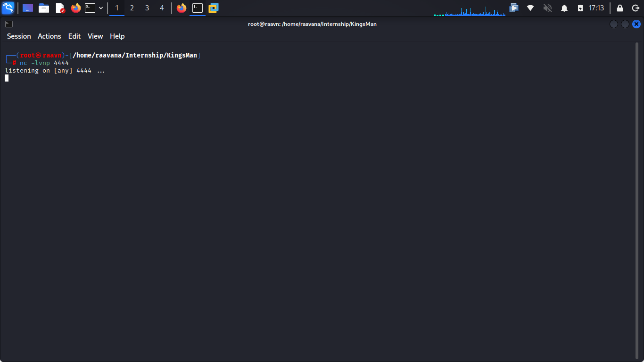
Task: Click the 'nc -lvnp 4444' command text
Action: point(44,63)
